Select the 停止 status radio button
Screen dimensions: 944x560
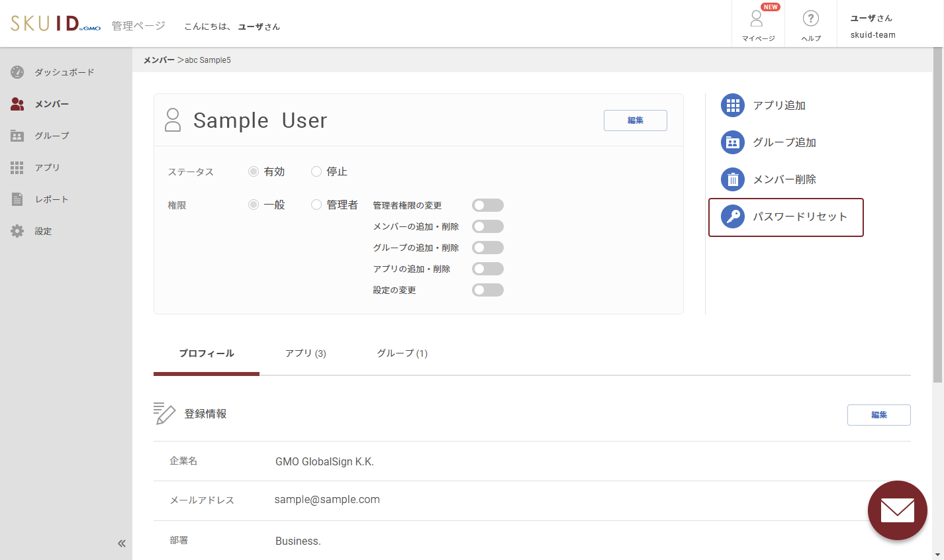[316, 171]
